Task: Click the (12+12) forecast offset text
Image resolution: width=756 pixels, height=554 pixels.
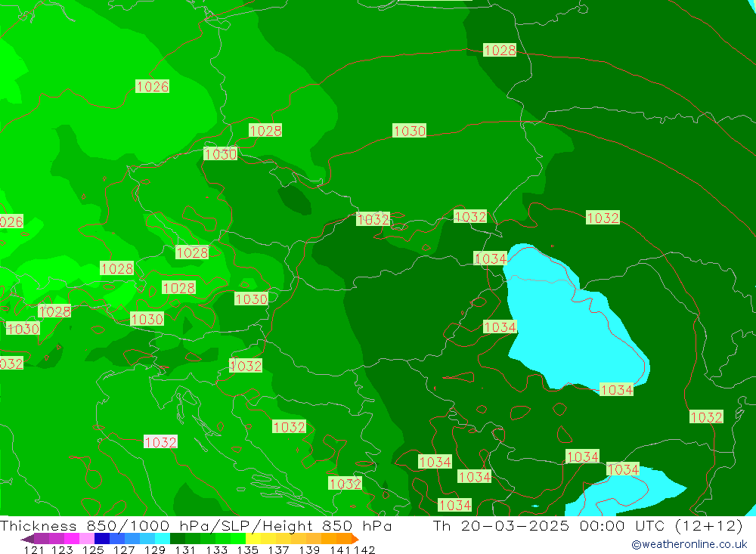Action: point(709,525)
